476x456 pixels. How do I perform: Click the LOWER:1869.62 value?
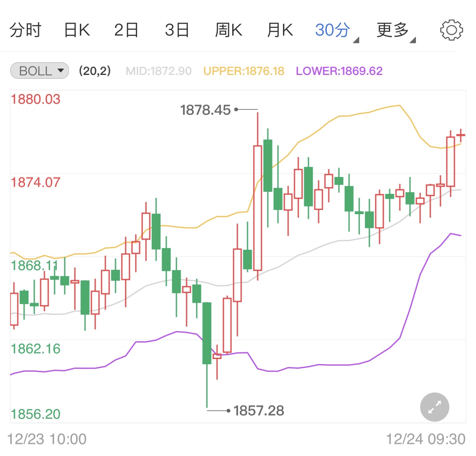click(339, 71)
